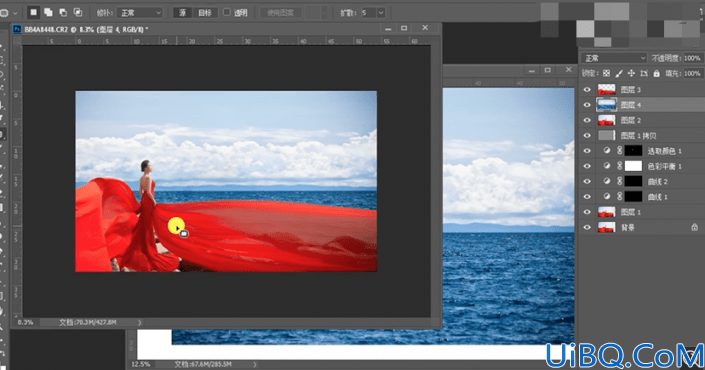
Task: Open the 扩散 value dropdown arrow
Action: coord(381,13)
